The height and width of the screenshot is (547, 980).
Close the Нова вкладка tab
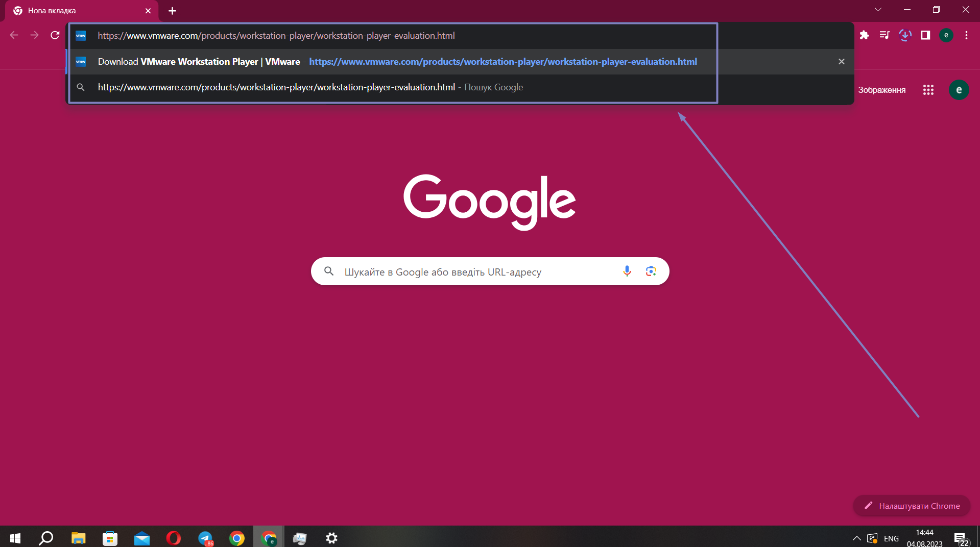[148, 11]
